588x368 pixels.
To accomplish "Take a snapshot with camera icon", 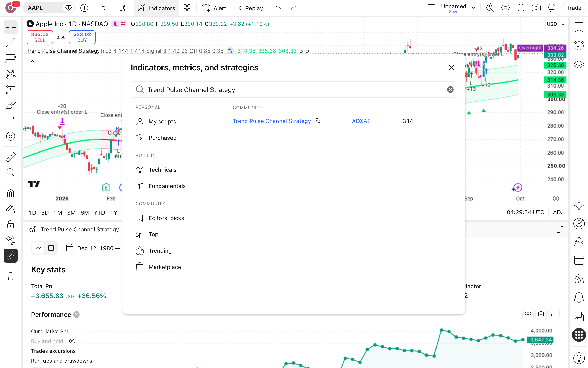I will [536, 8].
